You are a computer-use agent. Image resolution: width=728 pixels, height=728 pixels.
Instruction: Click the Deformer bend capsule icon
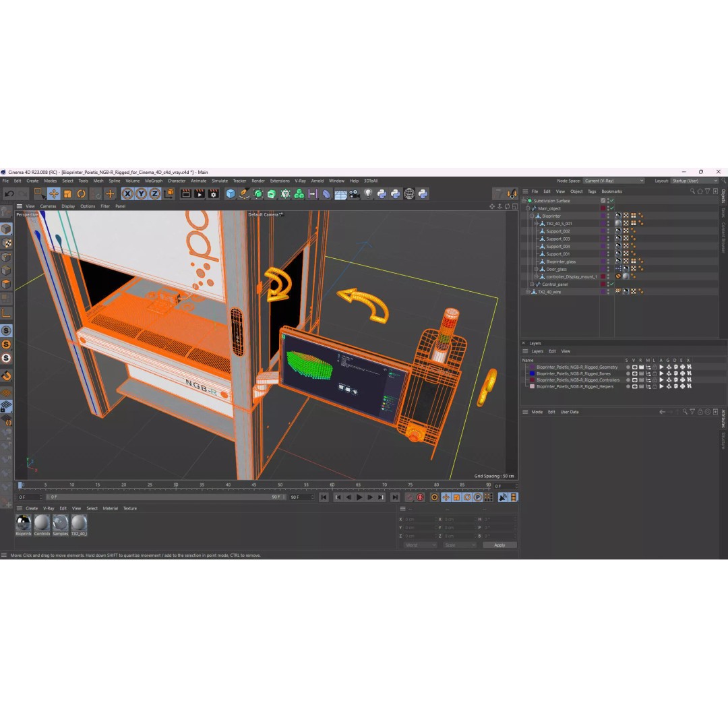[x=327, y=194]
